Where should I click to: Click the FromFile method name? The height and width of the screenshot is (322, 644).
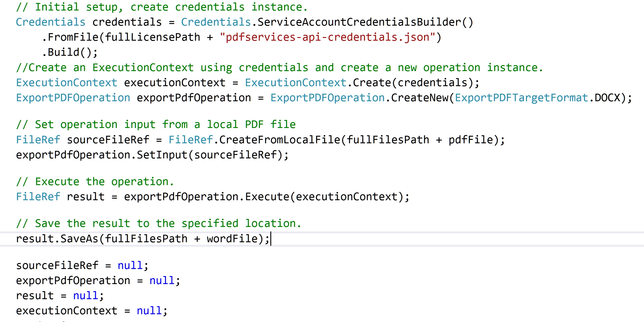73,37
